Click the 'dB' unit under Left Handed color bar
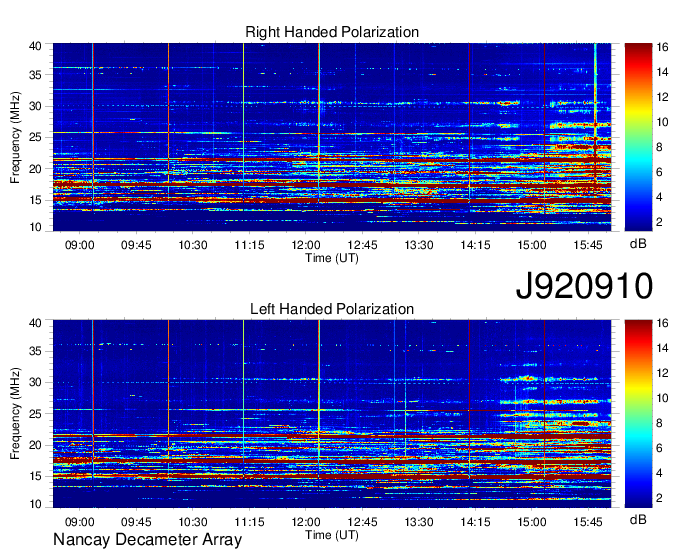 638,519
